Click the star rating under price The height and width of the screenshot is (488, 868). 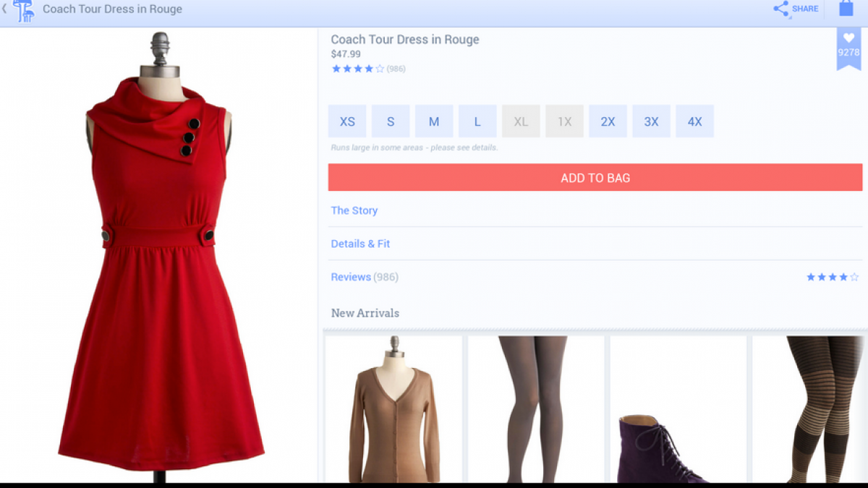click(357, 69)
